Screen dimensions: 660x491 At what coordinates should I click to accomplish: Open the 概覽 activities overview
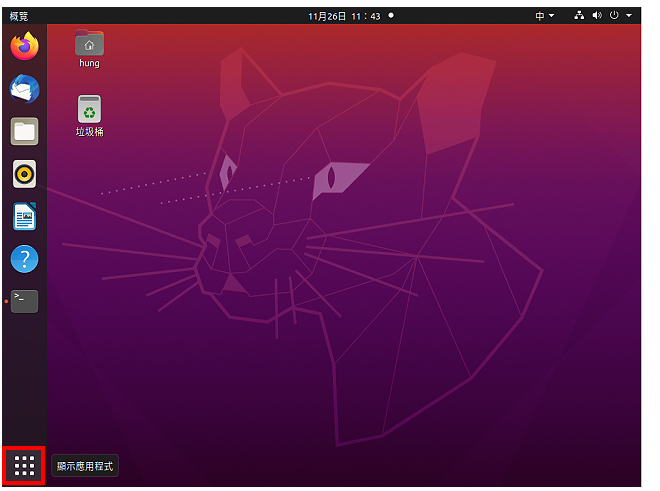19,16
